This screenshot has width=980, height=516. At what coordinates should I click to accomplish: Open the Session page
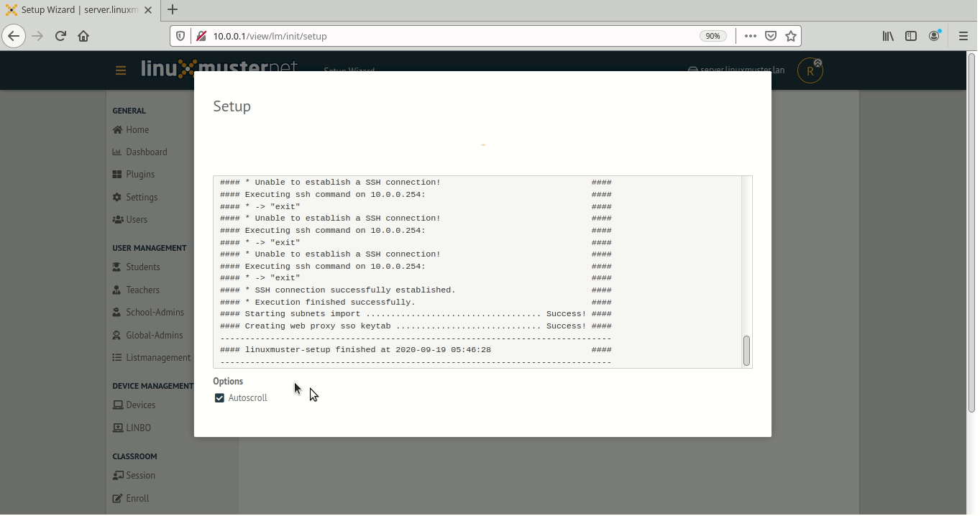pos(139,475)
